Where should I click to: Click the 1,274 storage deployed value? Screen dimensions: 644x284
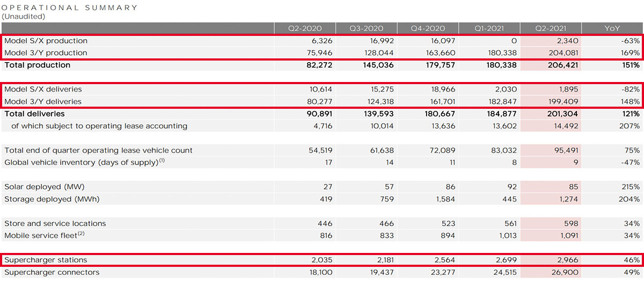(x=569, y=199)
